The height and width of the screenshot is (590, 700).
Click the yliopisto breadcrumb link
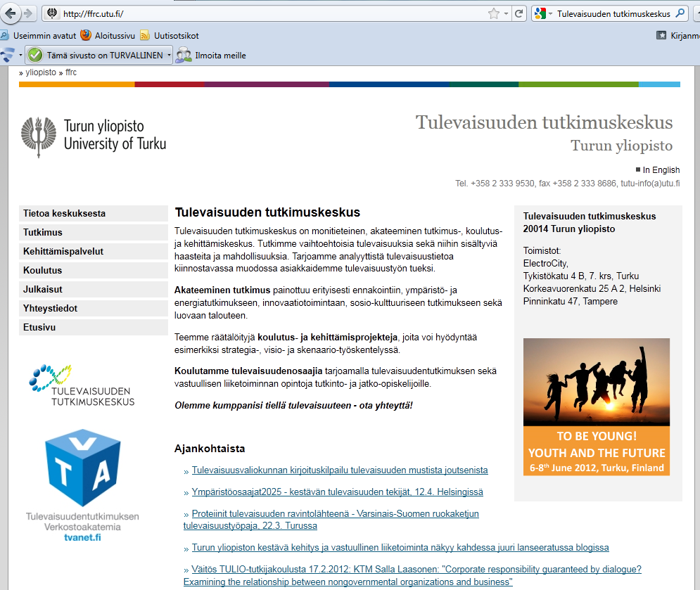point(41,72)
